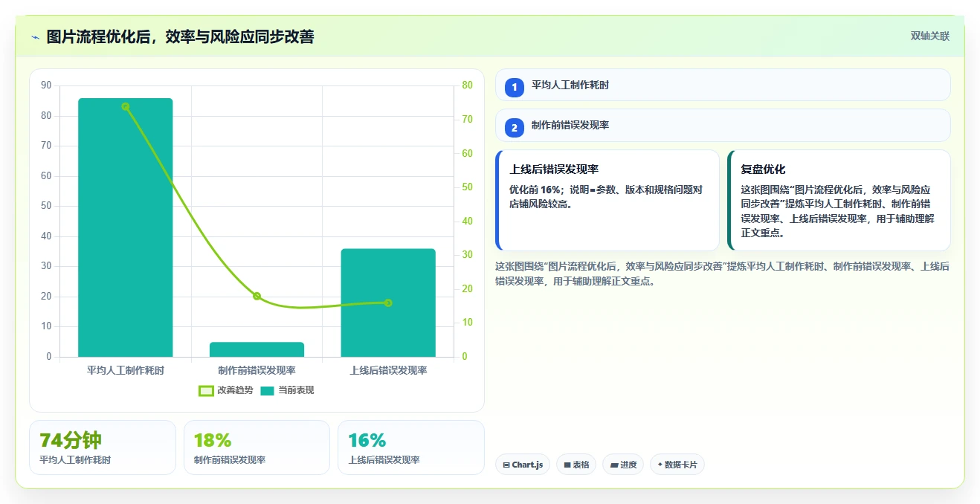Click the 16% stat card

410,448
